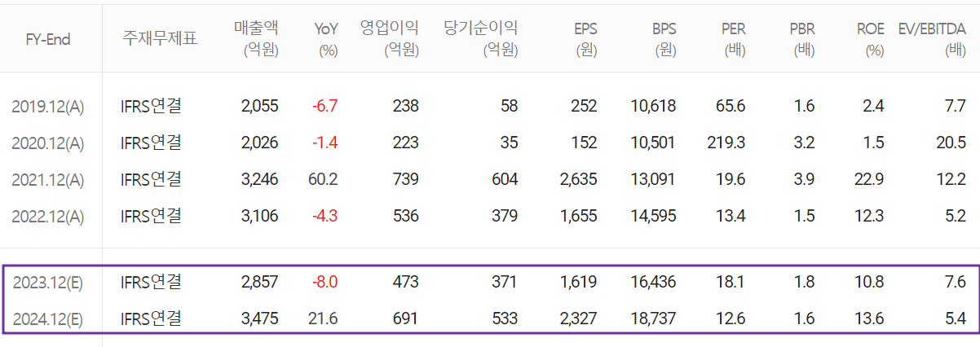Screen dimensions: 980x347
Task: Select the 2019.12(A) row label
Action: coord(47,106)
